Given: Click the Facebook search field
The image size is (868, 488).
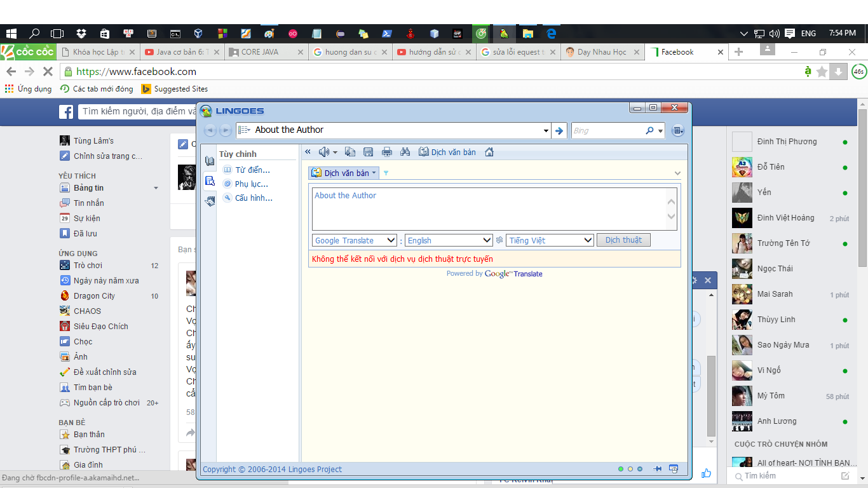Looking at the screenshot, I should pyautogui.click(x=137, y=112).
